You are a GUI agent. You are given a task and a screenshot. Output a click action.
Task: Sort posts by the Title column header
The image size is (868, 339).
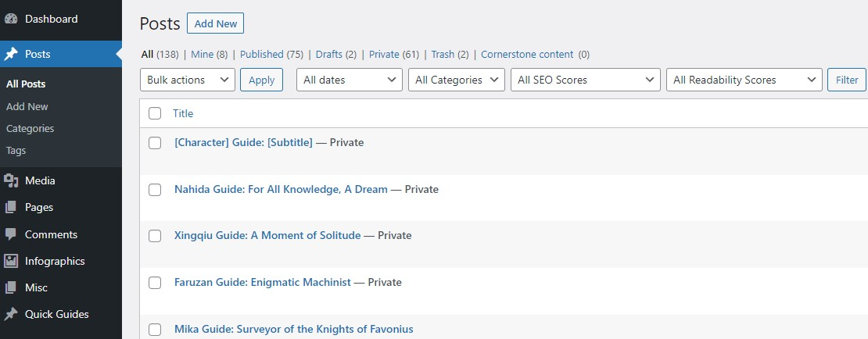coord(183,113)
